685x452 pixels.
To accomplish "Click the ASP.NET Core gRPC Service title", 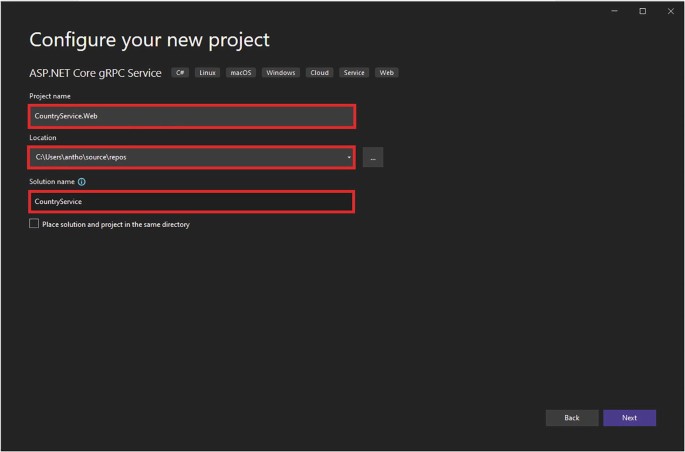I will (x=95, y=73).
